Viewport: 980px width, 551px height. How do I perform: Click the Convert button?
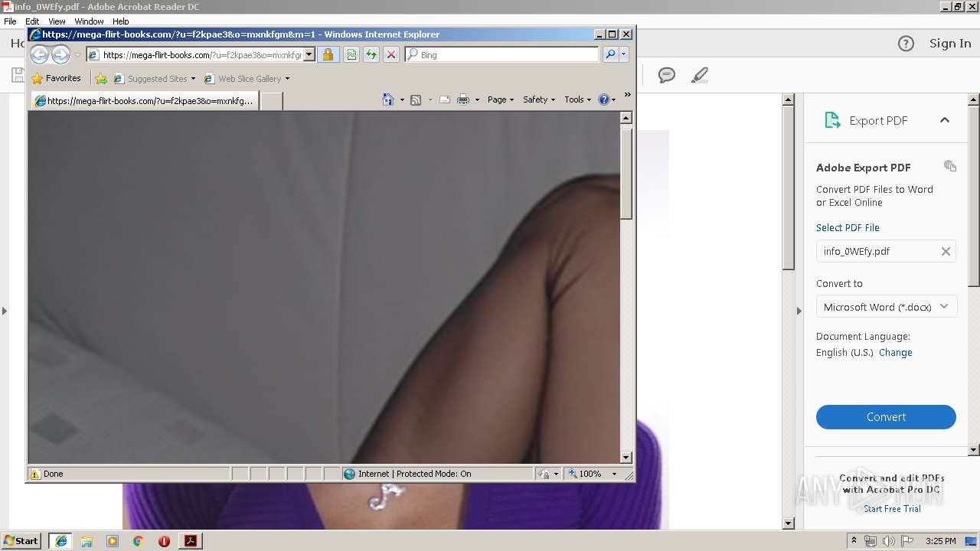pyautogui.click(x=886, y=417)
